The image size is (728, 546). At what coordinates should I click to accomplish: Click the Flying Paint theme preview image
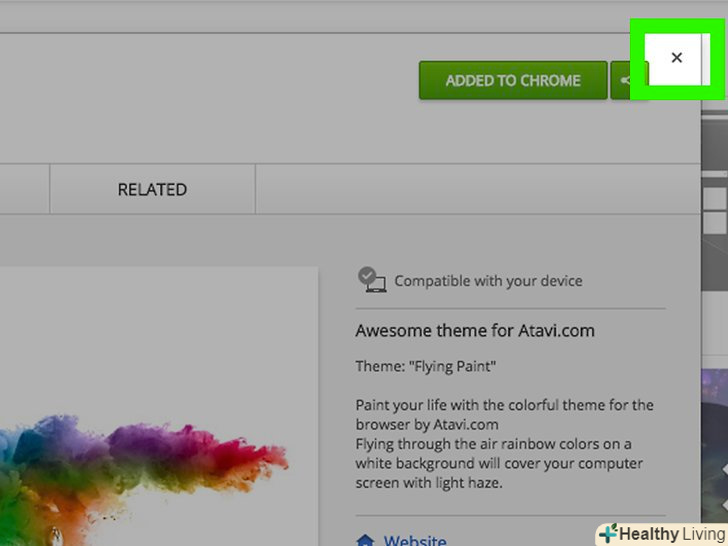coord(159,406)
